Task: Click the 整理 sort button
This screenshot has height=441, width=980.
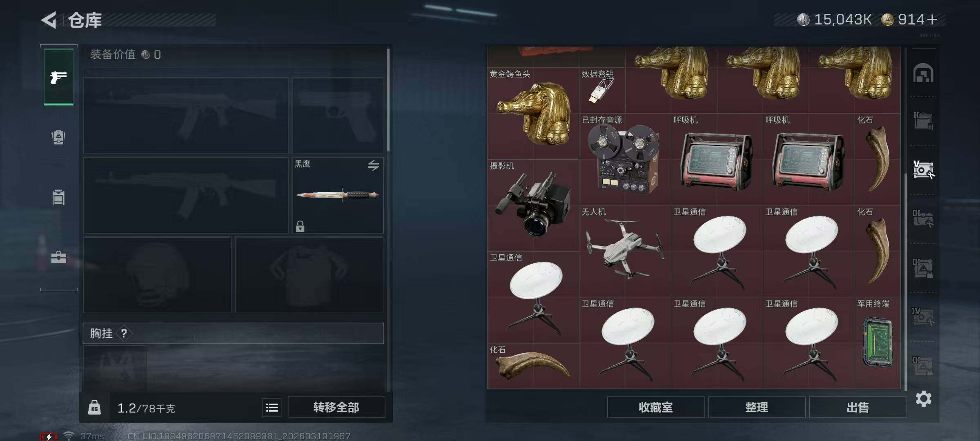Action: click(x=757, y=408)
